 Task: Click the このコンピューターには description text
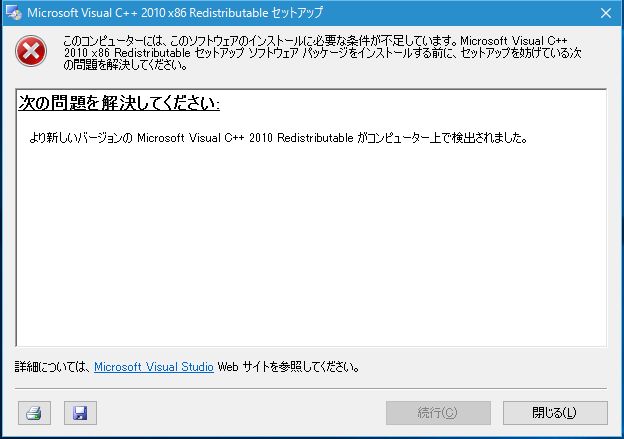pyautogui.click(x=322, y=53)
